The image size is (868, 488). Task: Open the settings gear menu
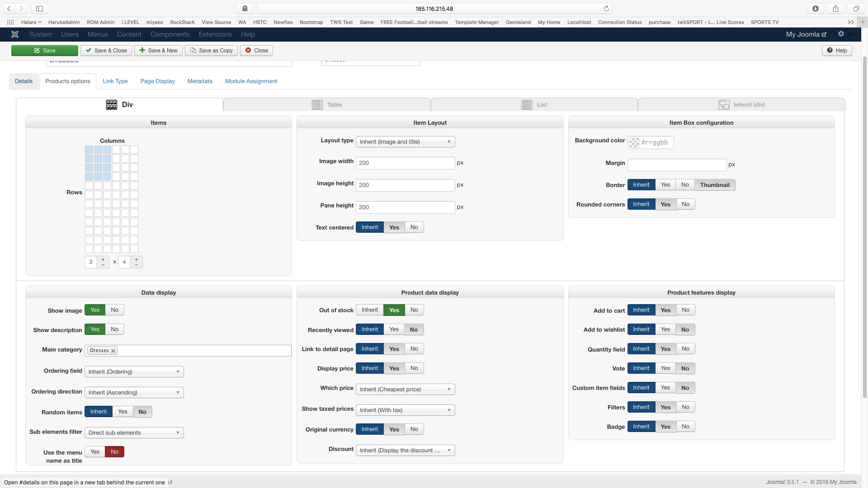click(841, 34)
